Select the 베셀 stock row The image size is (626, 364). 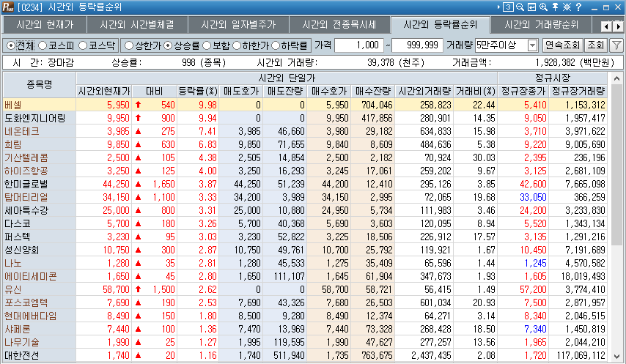305,105
